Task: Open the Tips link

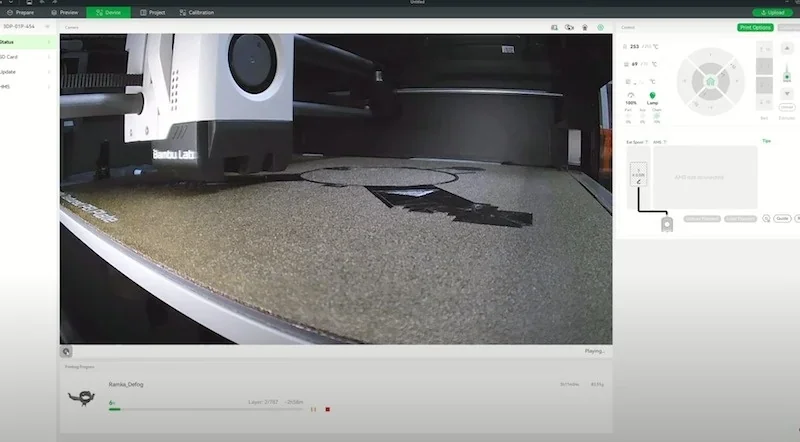Action: 766,141
